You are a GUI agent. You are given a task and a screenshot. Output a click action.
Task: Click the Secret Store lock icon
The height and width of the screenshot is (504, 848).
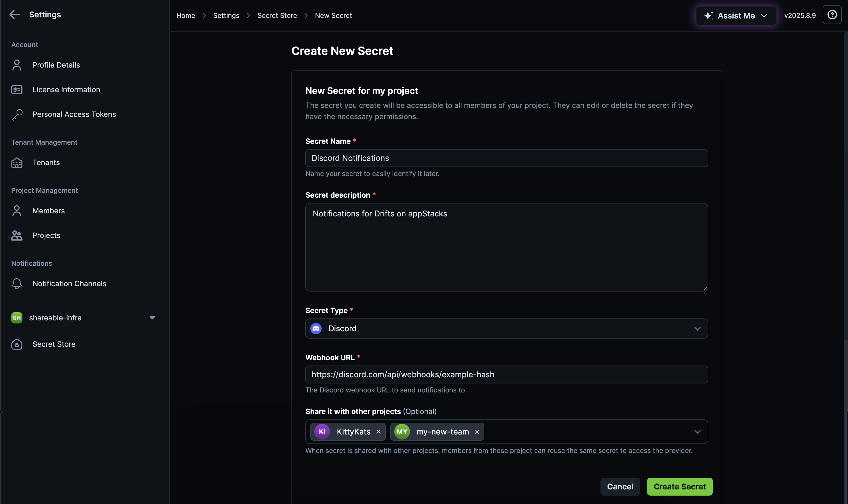point(17,344)
